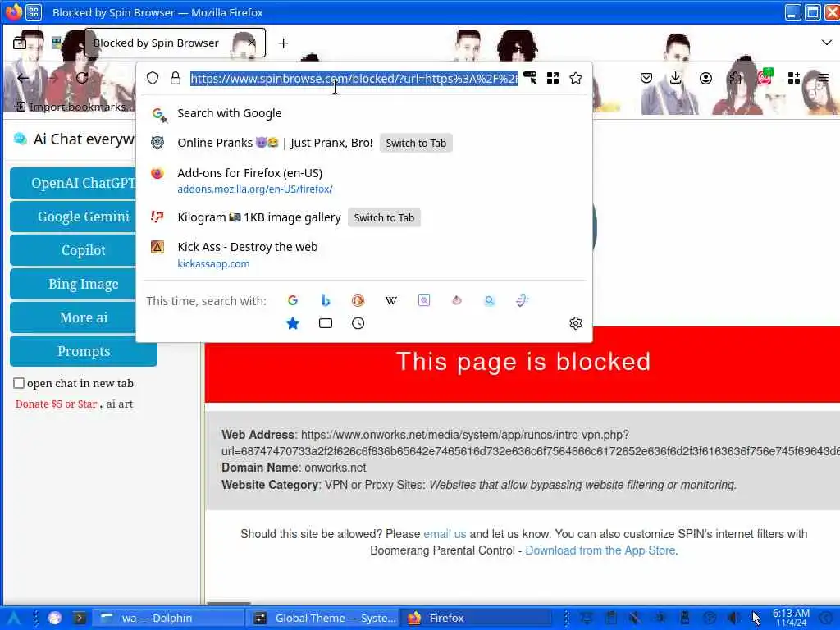Open the Pocket save icon
This screenshot has width=840, height=630.
646,78
